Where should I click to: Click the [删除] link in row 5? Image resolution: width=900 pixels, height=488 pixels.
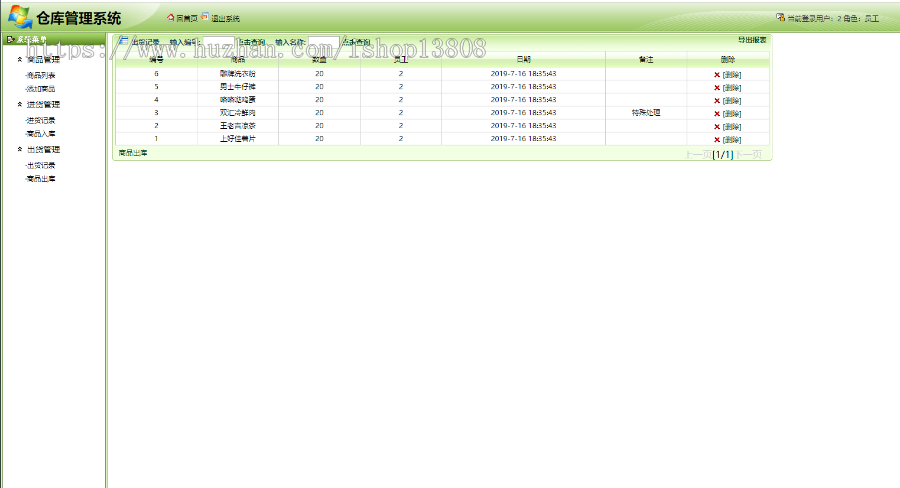pos(732,88)
